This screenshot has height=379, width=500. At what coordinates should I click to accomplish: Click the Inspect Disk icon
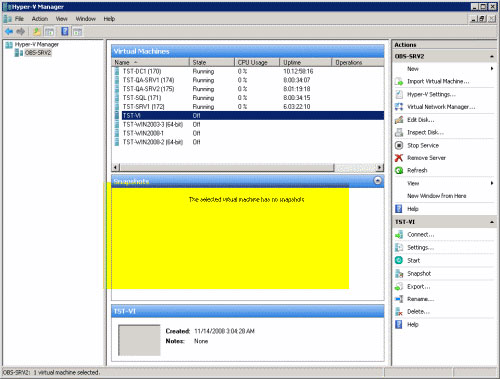399,132
